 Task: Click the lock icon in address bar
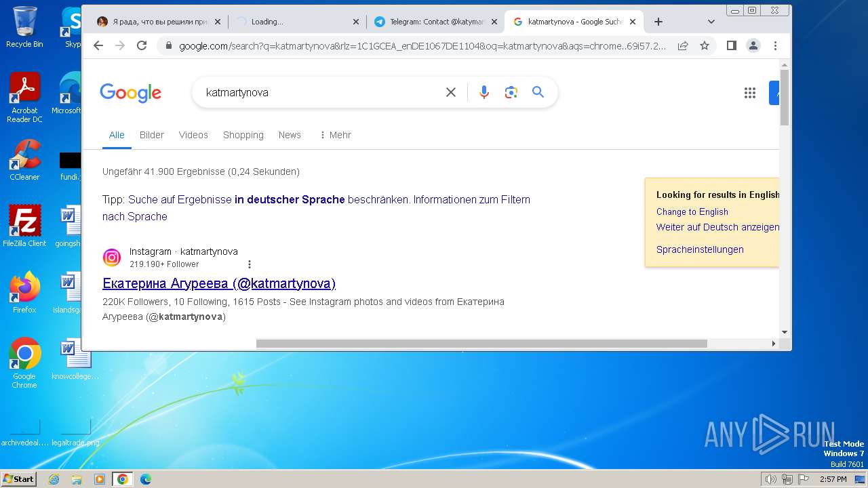pyautogui.click(x=168, y=46)
